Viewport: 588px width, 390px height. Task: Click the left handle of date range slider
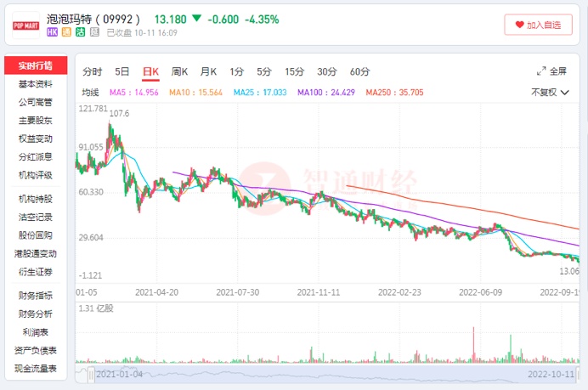91,374
